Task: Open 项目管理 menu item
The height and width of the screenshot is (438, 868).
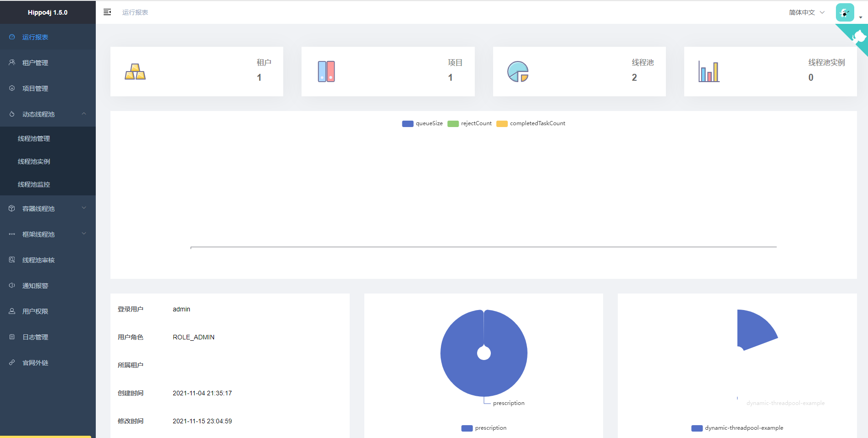Action: pyautogui.click(x=48, y=89)
